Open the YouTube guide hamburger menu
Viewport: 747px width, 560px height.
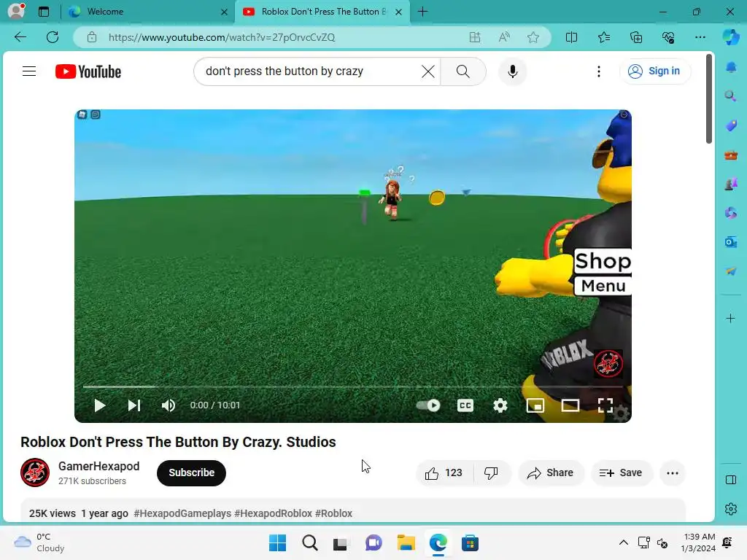point(29,71)
